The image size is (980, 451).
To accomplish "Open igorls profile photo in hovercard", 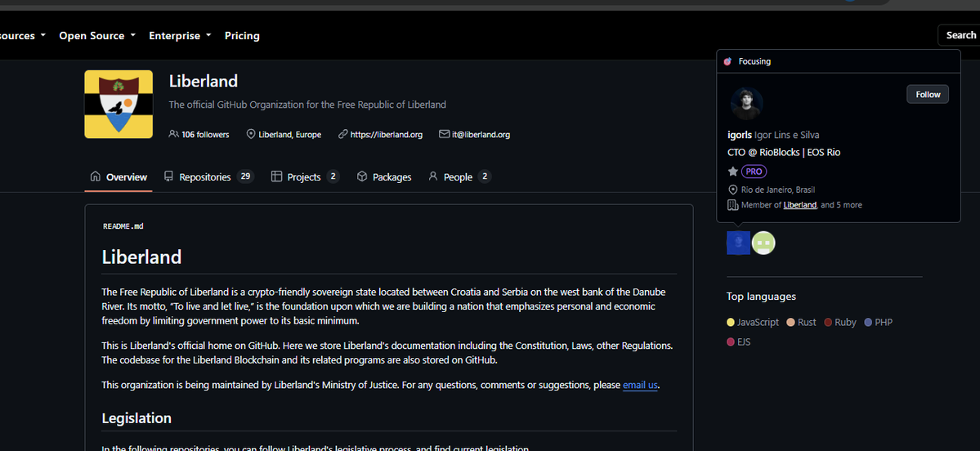I will pos(746,104).
